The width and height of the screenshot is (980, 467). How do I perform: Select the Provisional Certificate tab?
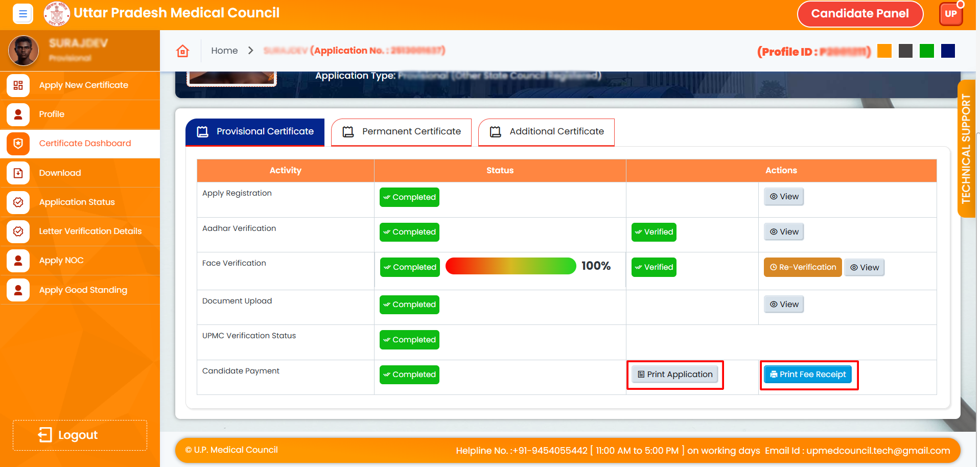(x=255, y=132)
